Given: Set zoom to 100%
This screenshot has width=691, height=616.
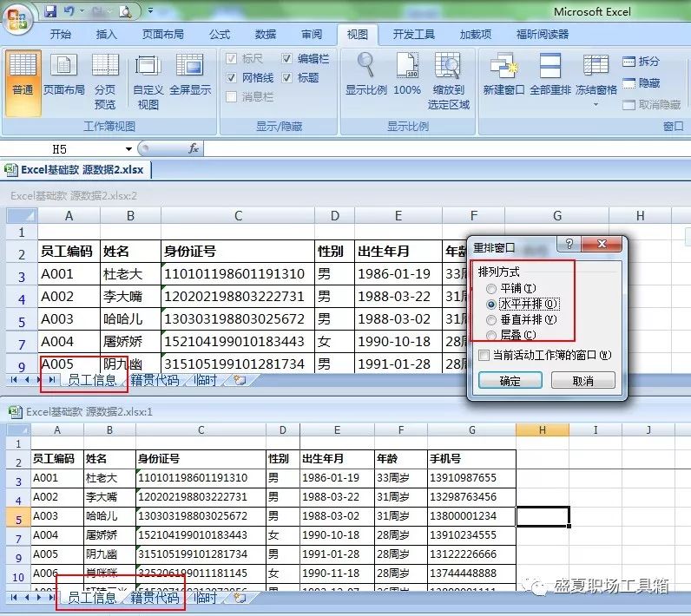Looking at the screenshot, I should (407, 74).
